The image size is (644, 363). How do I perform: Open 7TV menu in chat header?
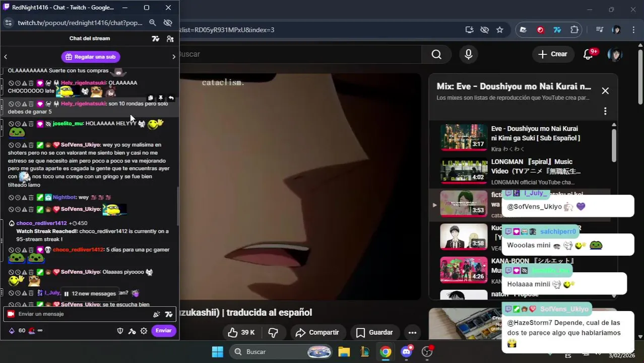156,38
